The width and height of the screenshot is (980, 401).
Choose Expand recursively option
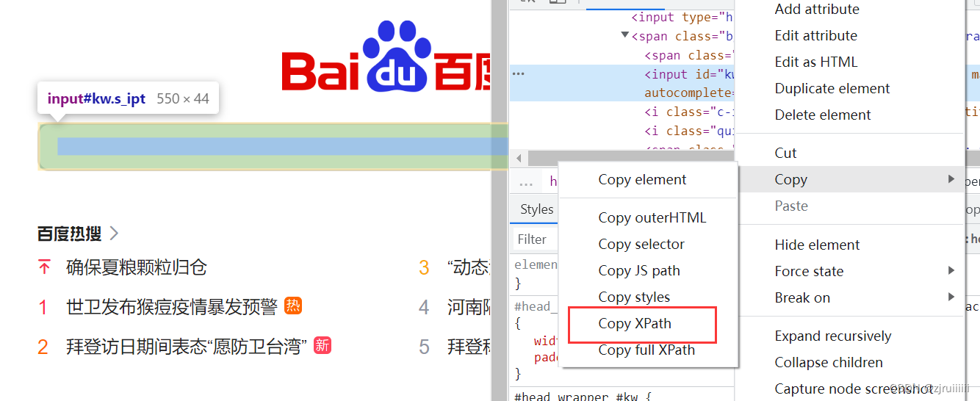coord(833,336)
